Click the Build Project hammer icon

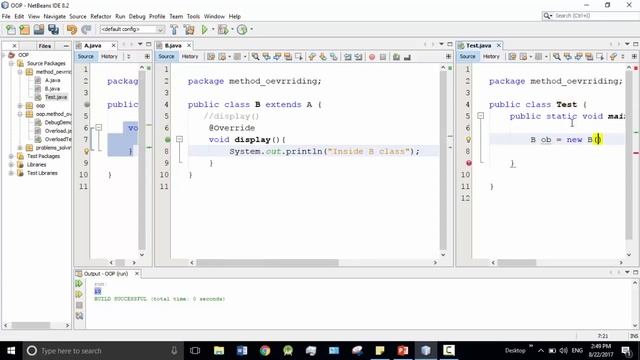click(174, 29)
